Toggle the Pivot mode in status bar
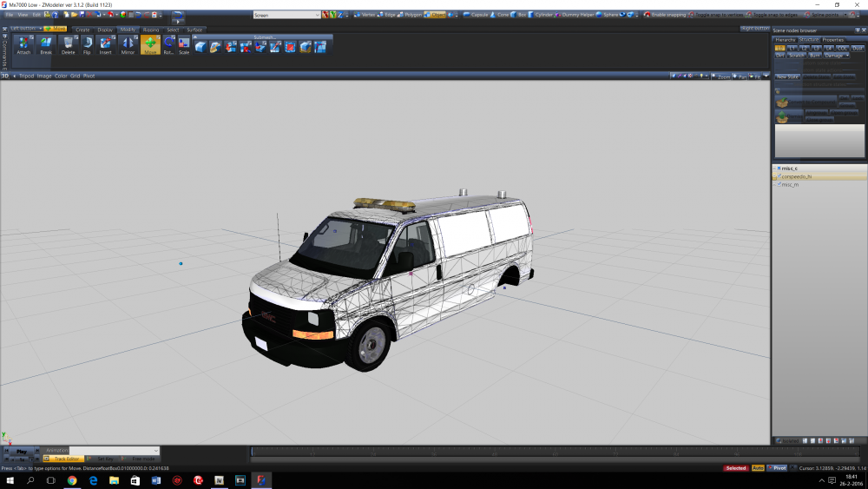Image resolution: width=868 pixels, height=489 pixels. click(x=778, y=468)
